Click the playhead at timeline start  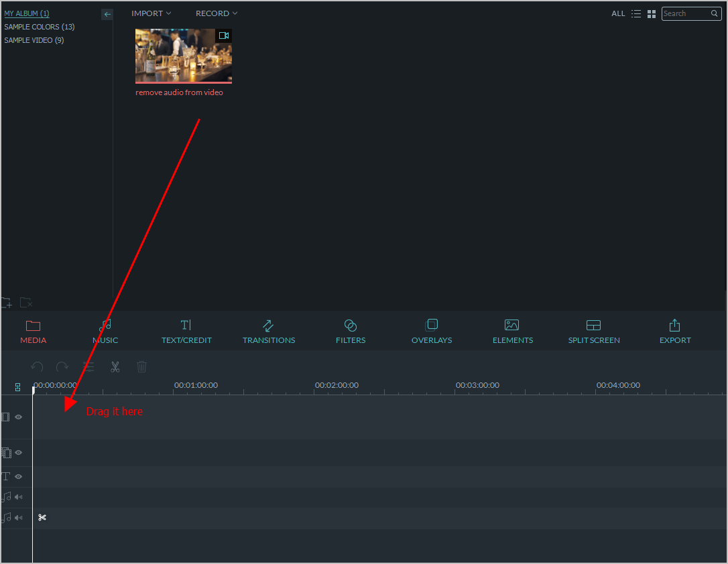point(33,390)
